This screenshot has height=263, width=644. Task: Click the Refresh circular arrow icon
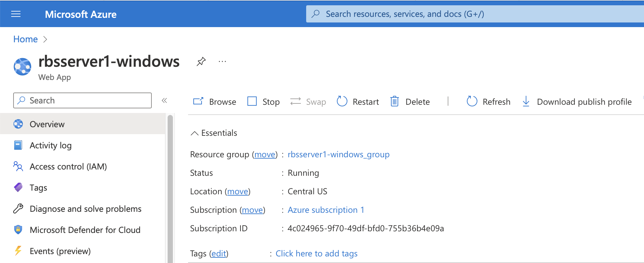pos(472,101)
